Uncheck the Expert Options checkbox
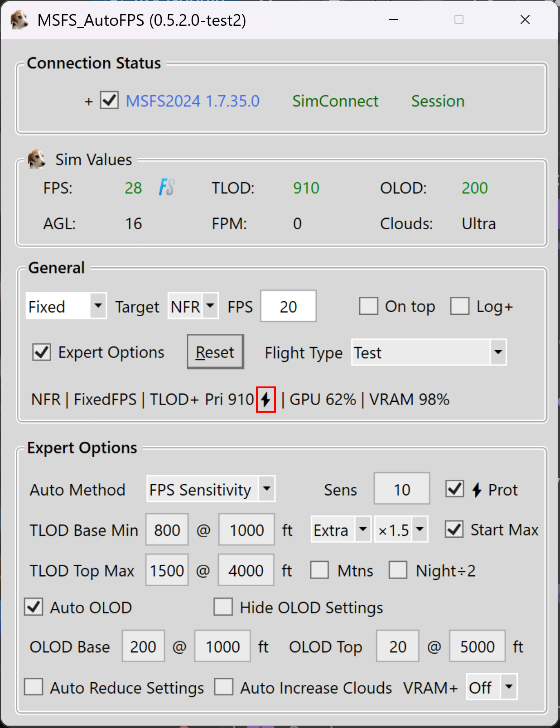The width and height of the screenshot is (560, 728). [x=42, y=352]
